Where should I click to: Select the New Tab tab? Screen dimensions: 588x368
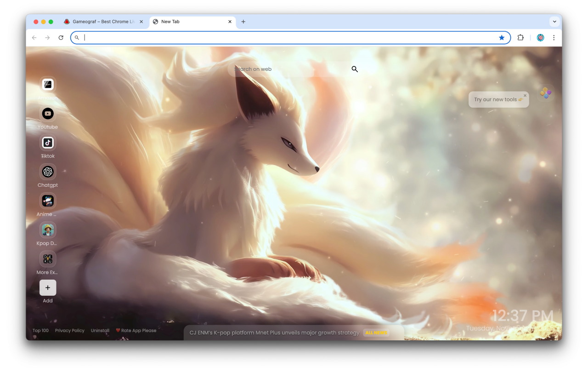(192, 22)
